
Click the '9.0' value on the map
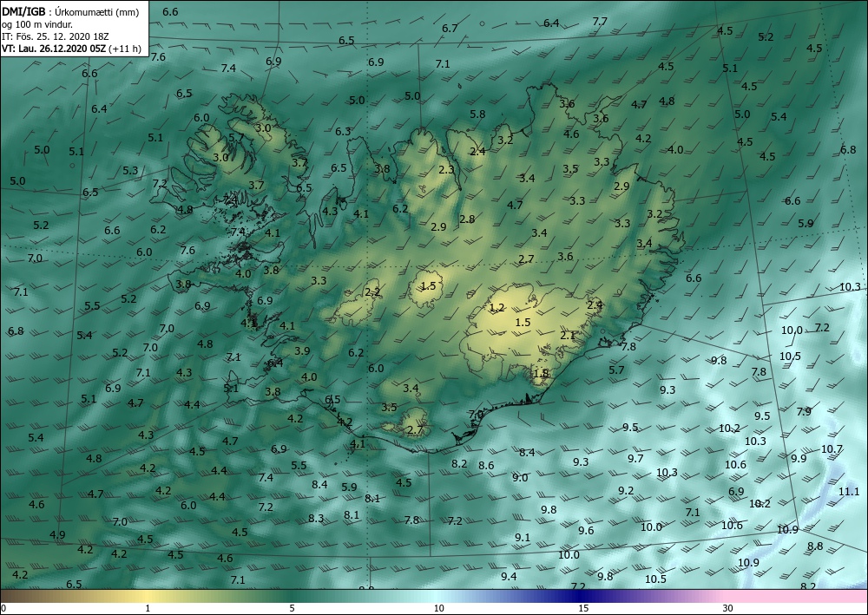pos(520,478)
